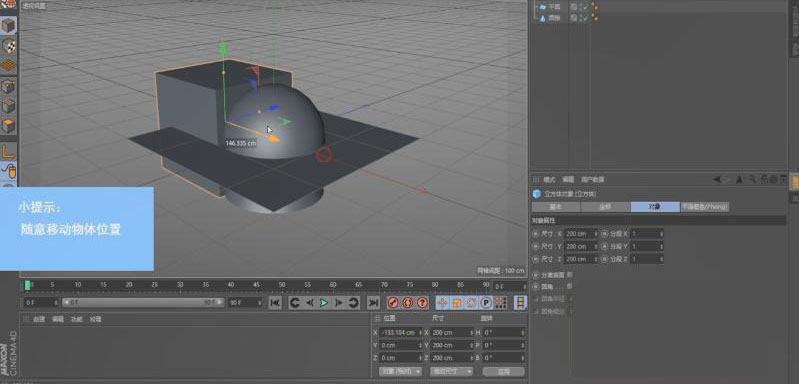This screenshot has width=799, height=384.
Task: Go to end of animation
Action: (373, 303)
